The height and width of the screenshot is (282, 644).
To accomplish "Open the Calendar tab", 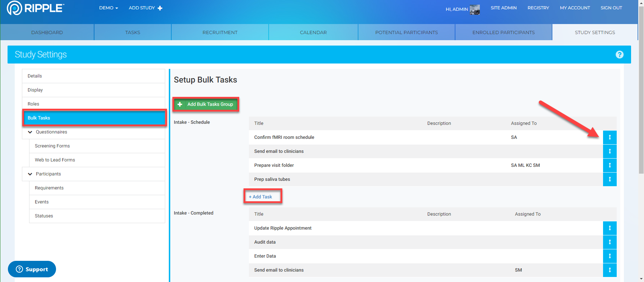I will [x=313, y=32].
